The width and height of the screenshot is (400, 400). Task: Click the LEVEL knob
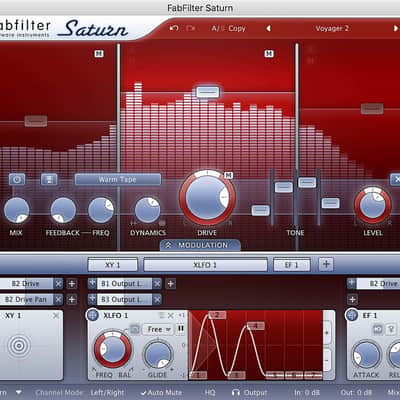(373, 205)
